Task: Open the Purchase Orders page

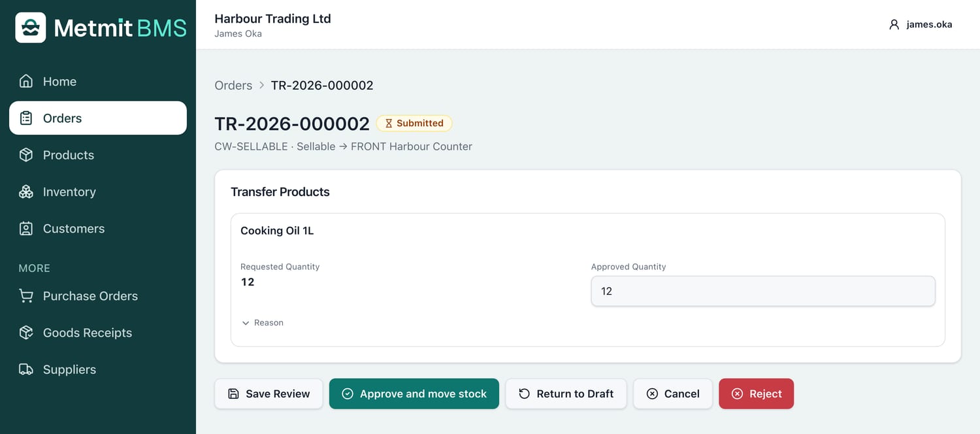Action: [98, 296]
